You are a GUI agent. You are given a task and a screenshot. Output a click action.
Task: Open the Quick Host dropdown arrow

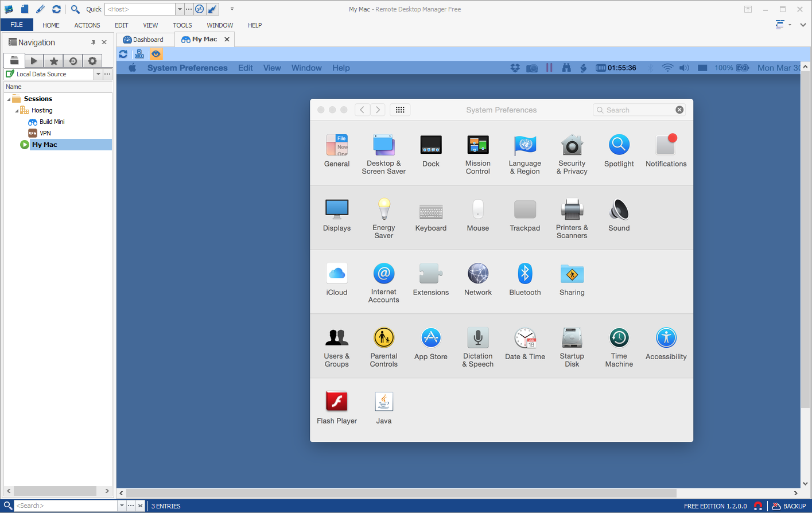(180, 9)
